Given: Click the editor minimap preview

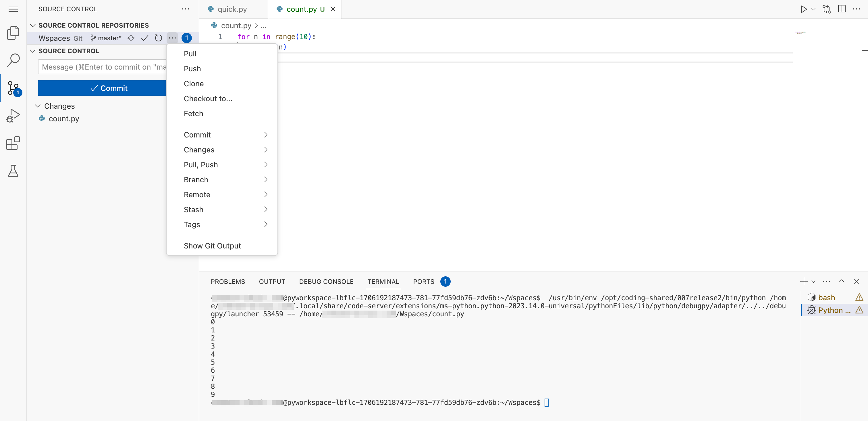Looking at the screenshot, I should [x=800, y=32].
